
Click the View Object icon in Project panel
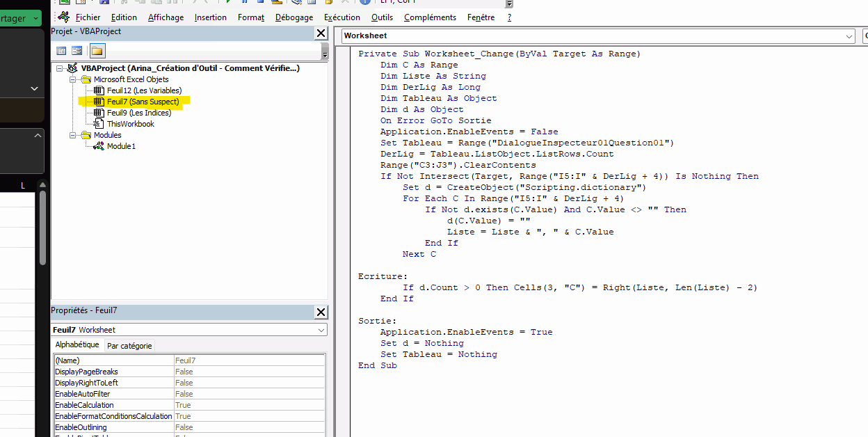point(77,51)
